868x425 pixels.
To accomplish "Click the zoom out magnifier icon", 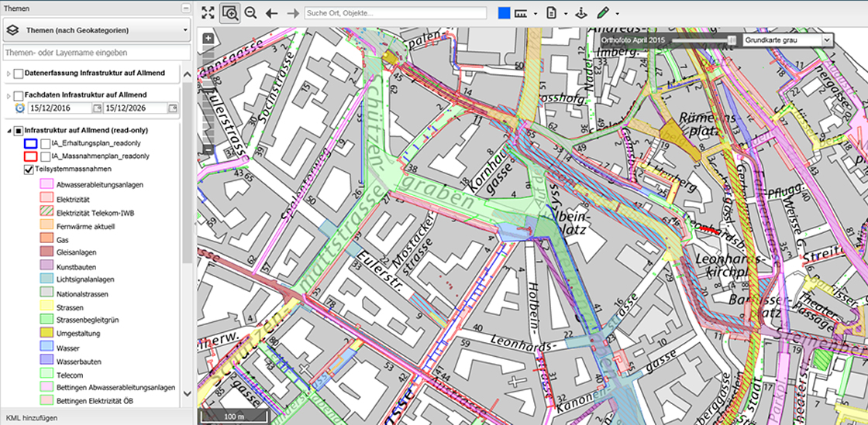I will click(250, 12).
